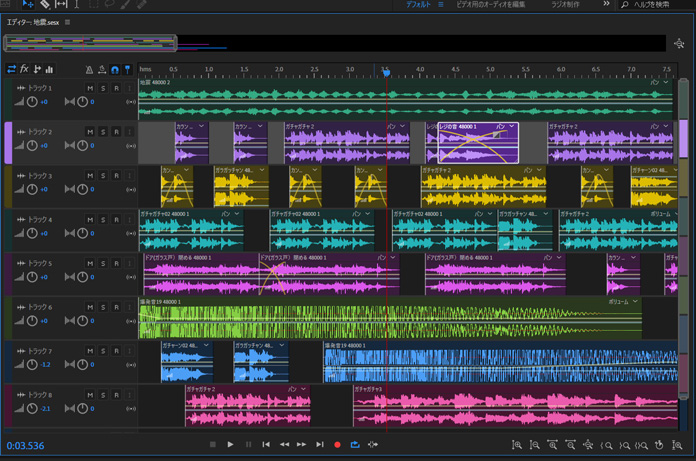Toggle loop playback button
This screenshot has width=696, height=461.
(x=355, y=445)
